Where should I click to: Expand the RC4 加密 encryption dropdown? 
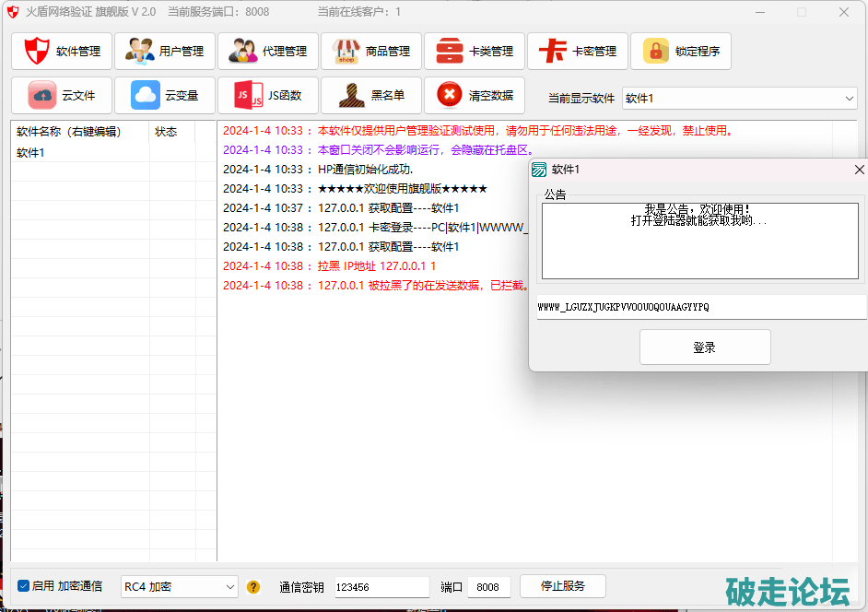tap(180, 587)
